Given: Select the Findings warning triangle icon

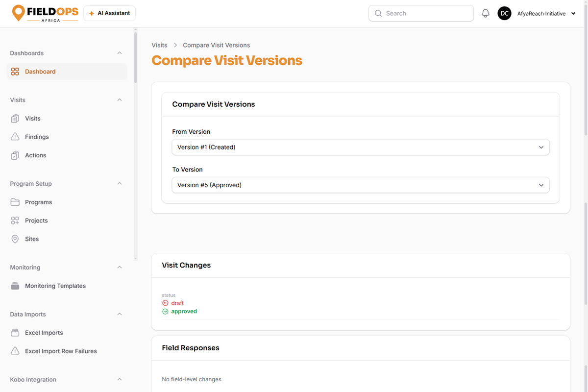Looking at the screenshot, I should click(x=15, y=137).
